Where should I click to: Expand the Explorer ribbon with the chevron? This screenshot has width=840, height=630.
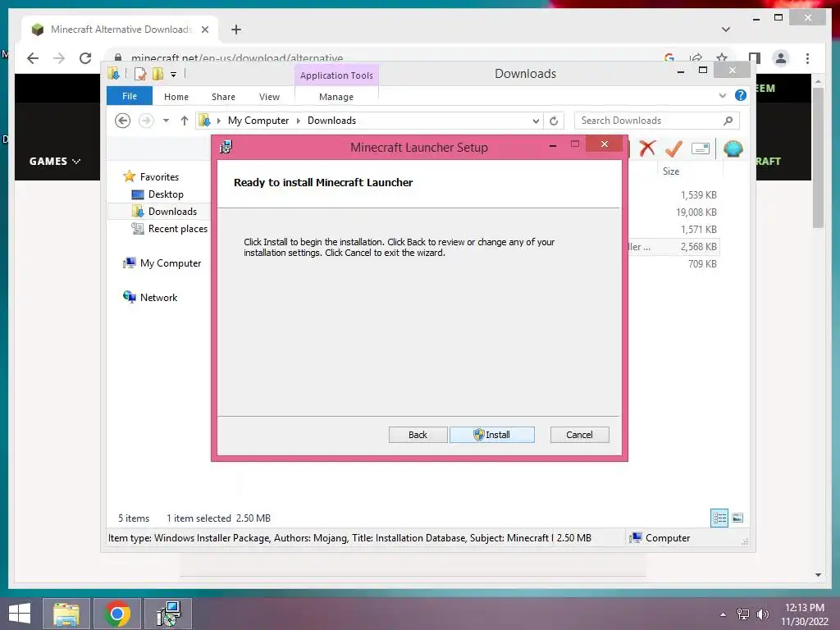pos(722,95)
